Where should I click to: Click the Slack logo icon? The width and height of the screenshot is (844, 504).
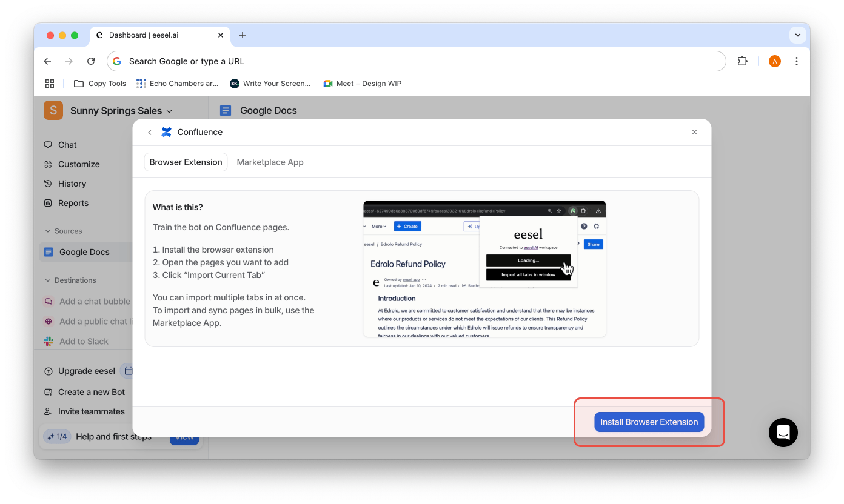click(x=49, y=341)
